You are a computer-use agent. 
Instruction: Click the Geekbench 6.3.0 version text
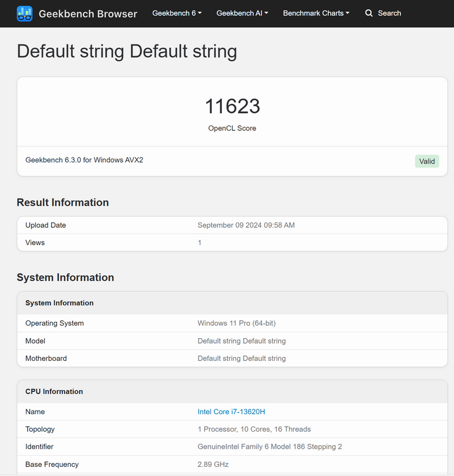84,160
